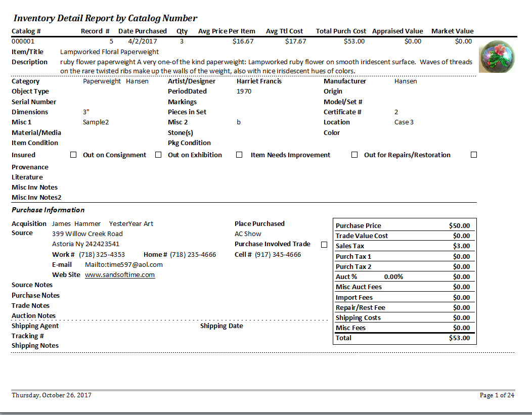This screenshot has width=532, height=415.
Task: Click the business name YesterYear Art
Action: tap(131, 224)
